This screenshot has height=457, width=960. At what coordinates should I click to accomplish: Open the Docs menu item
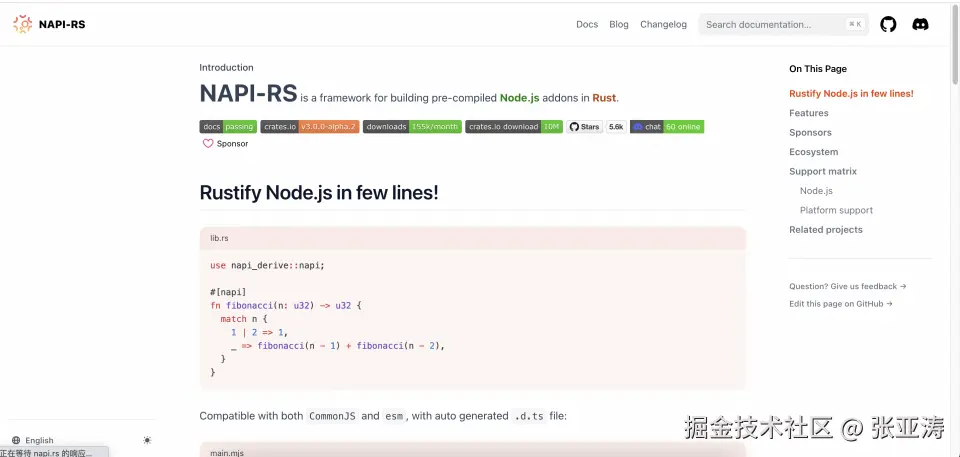587,25
